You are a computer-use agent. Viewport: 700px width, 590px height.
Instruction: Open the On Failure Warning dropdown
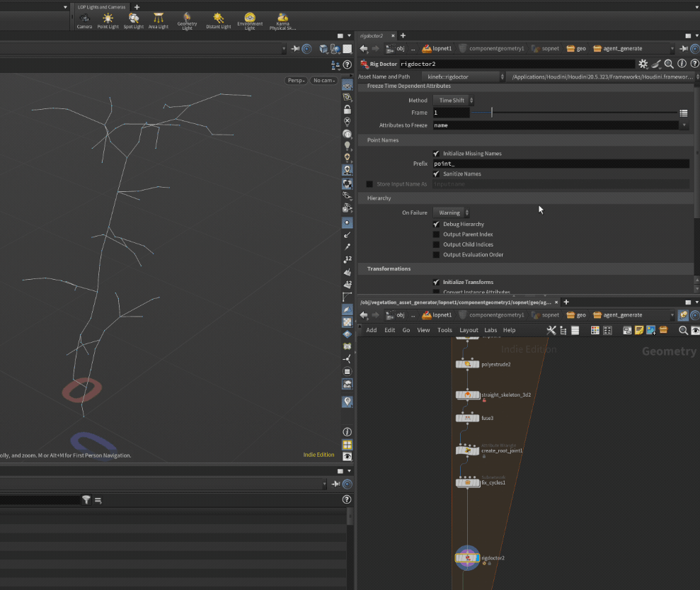point(452,212)
